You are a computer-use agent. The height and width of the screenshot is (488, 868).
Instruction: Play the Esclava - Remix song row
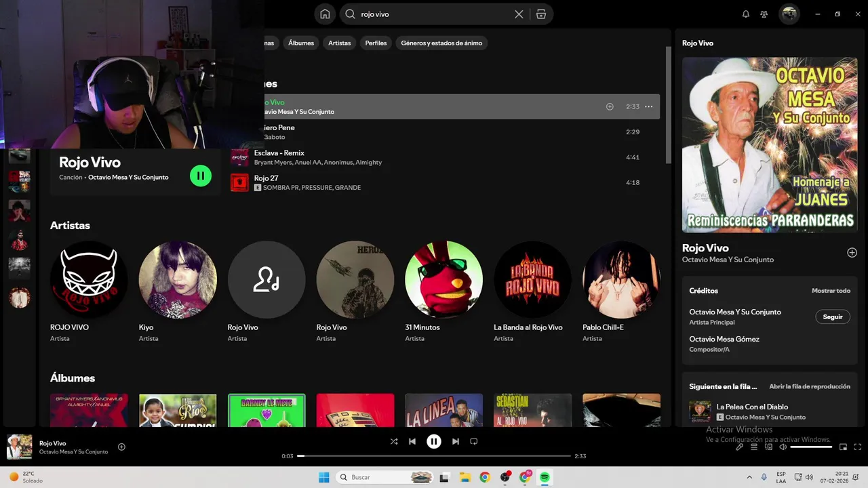pos(445,157)
